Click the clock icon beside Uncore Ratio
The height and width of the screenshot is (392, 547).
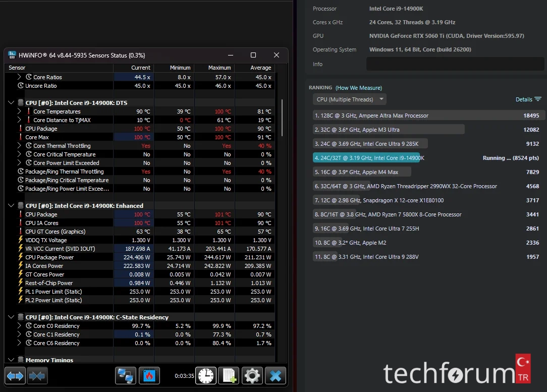tap(21, 85)
